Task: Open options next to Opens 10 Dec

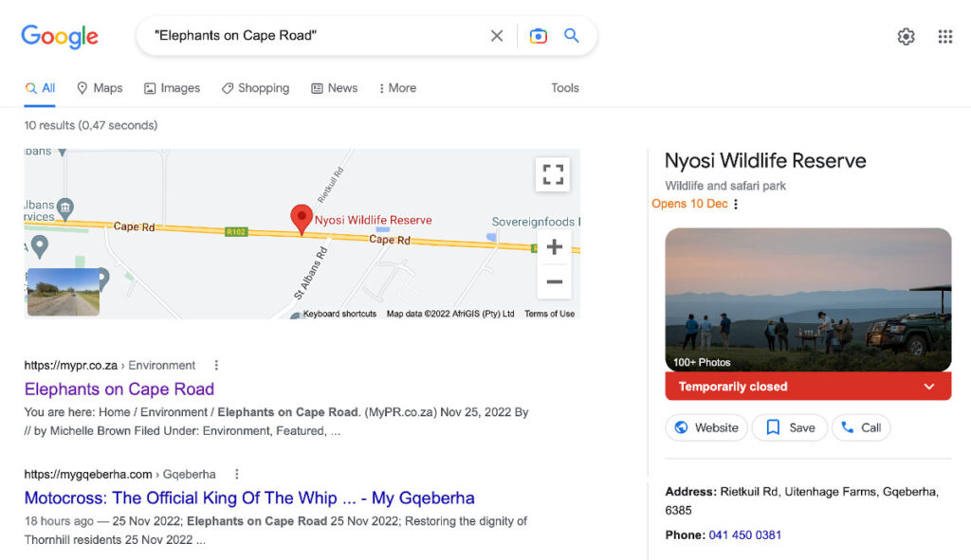Action: click(736, 205)
